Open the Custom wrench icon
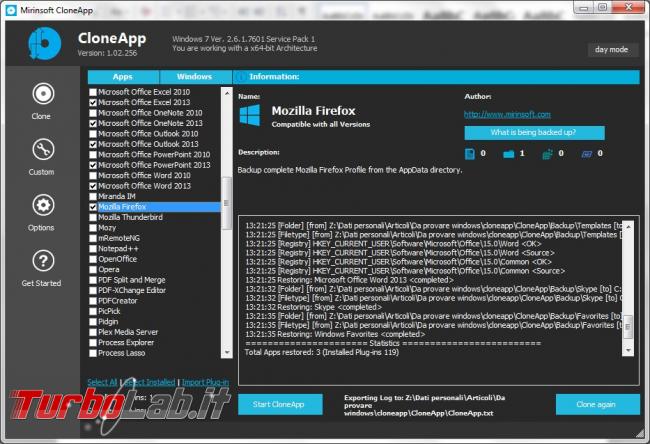Image resolution: width=650 pixels, height=444 pixels. [43, 149]
